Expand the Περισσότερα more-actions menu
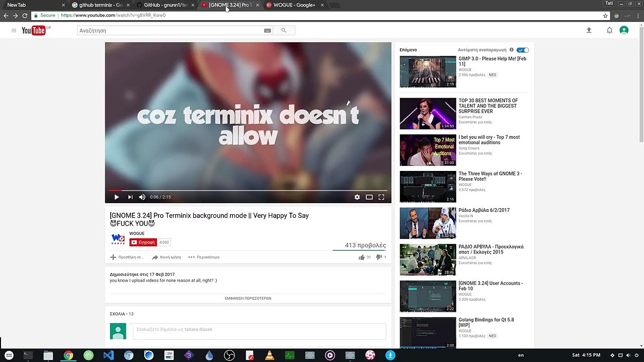The width and height of the screenshot is (644, 362). pos(204,257)
